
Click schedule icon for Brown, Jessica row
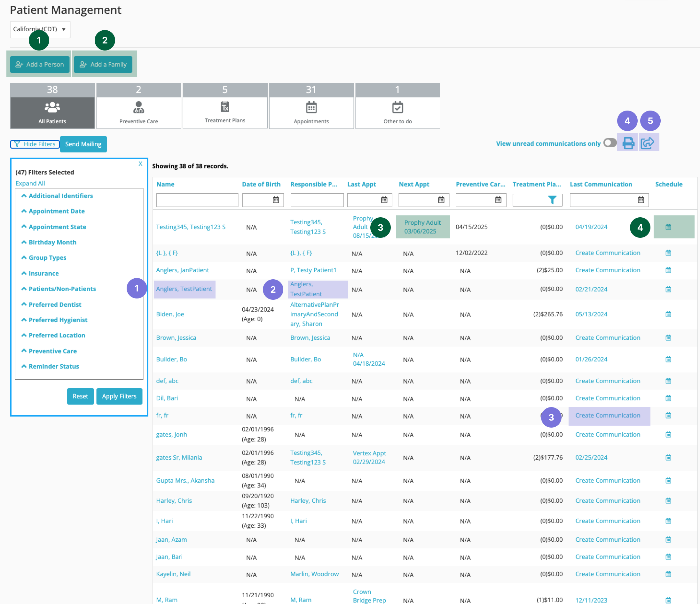pos(668,337)
